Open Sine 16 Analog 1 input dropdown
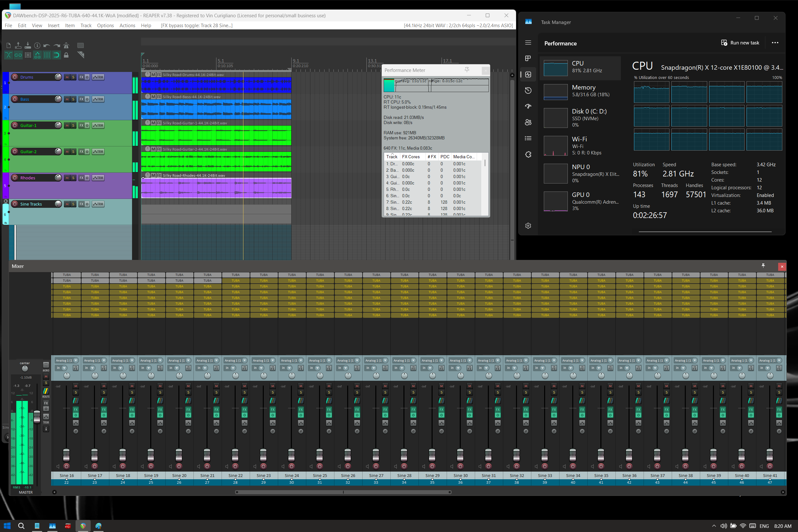 76,360
